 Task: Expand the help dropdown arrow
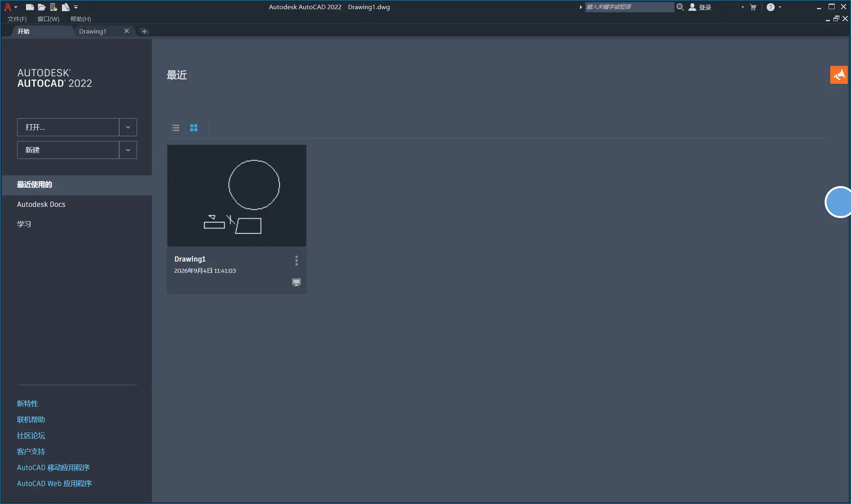(x=780, y=7)
